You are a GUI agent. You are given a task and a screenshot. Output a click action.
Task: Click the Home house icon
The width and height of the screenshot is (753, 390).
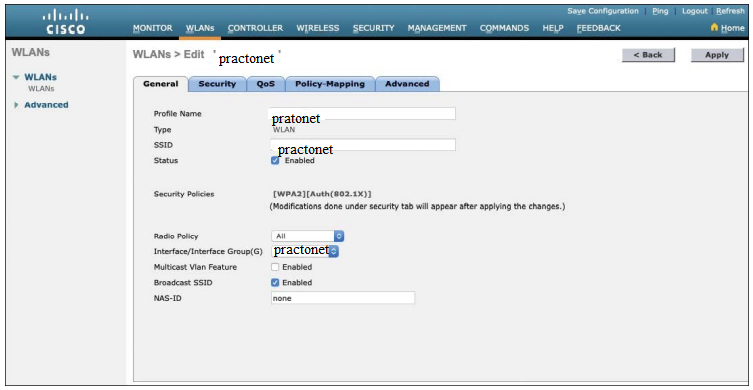715,28
